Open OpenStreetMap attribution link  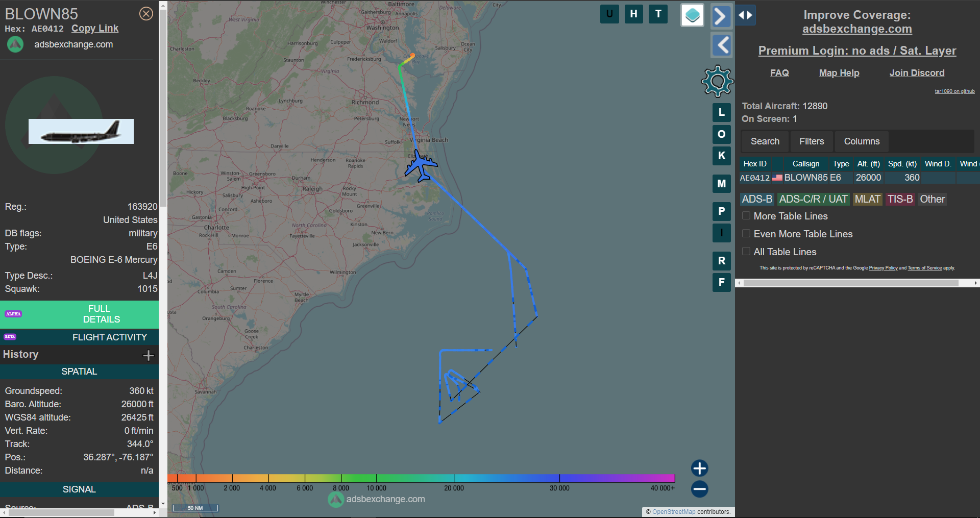tap(673, 512)
